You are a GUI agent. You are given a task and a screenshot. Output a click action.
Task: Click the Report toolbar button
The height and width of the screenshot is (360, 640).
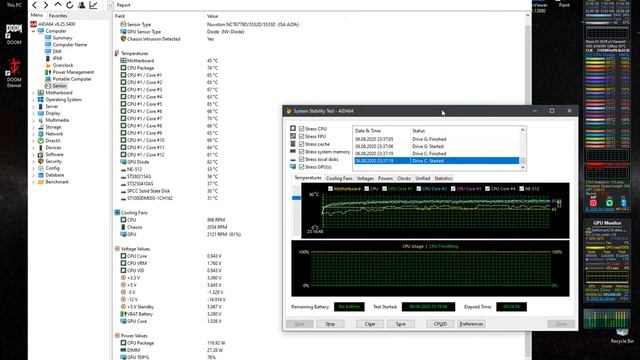point(119,5)
